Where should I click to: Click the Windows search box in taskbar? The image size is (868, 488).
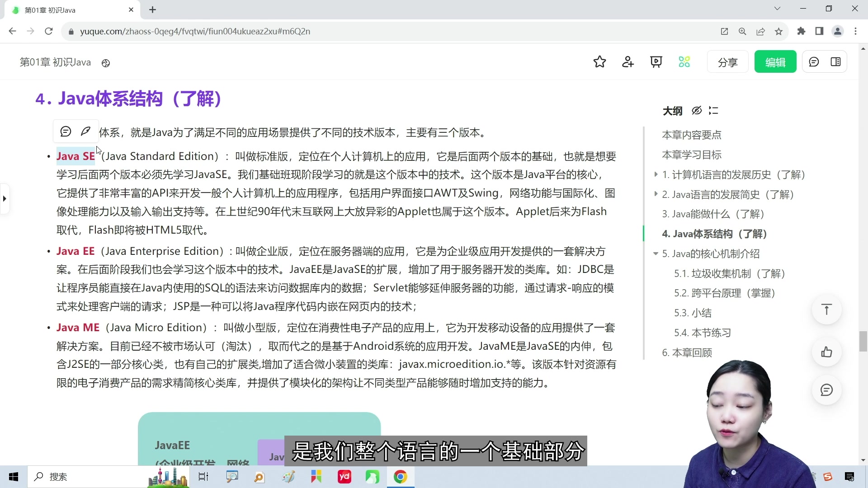[x=81, y=477]
